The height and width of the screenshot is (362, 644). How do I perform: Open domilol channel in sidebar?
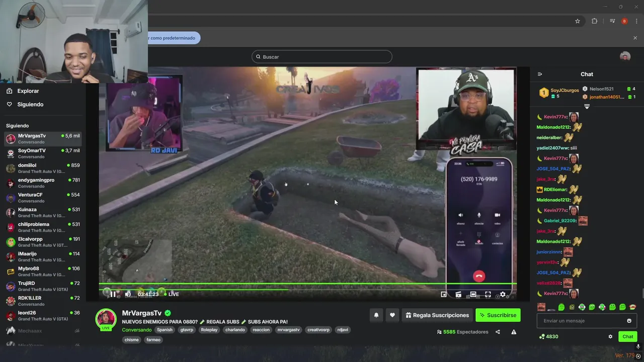point(43,168)
